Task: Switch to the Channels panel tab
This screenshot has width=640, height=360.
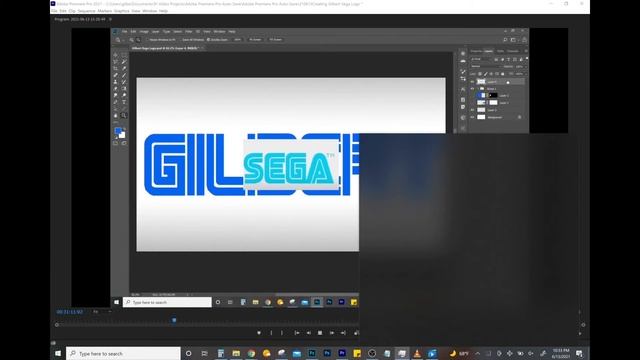Action: [x=513, y=51]
